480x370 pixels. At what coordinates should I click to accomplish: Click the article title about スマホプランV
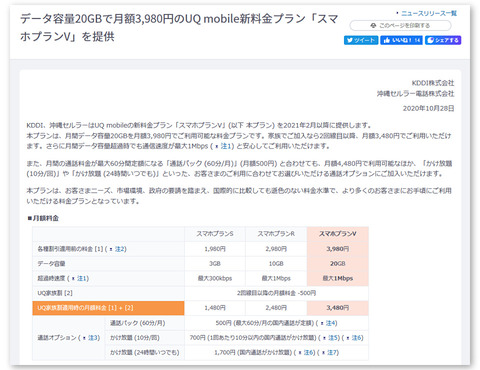pos(179,28)
